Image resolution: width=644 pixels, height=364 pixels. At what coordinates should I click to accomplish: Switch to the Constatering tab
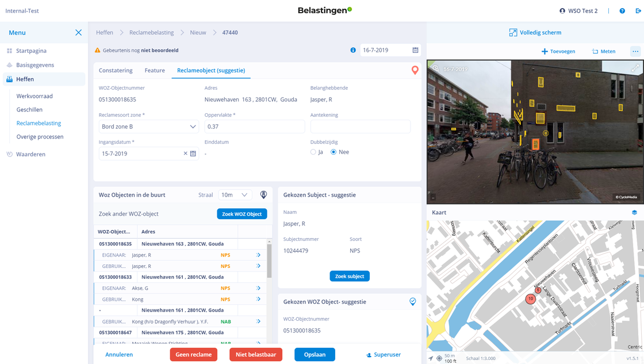[x=116, y=70]
